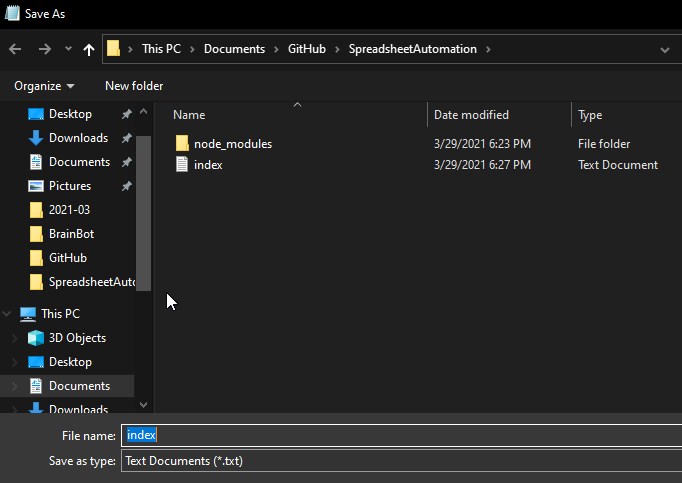Screen dimensions: 682x483
Task: Open Pictures in Quick access
Action: (x=70, y=186)
